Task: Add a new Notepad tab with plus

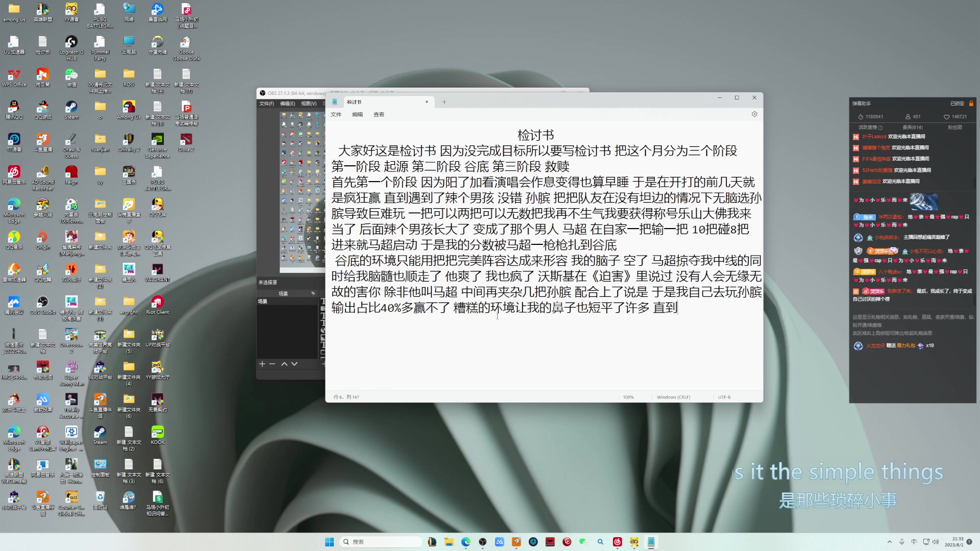Action: (x=444, y=102)
